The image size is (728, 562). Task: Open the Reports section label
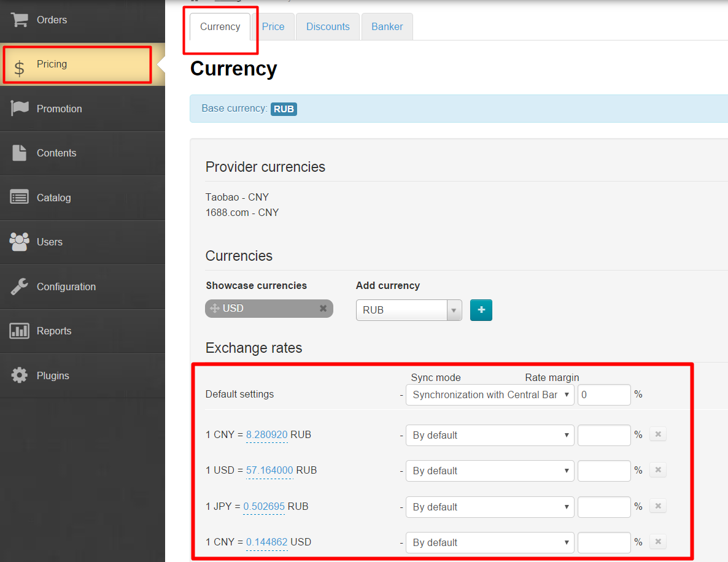pos(54,331)
